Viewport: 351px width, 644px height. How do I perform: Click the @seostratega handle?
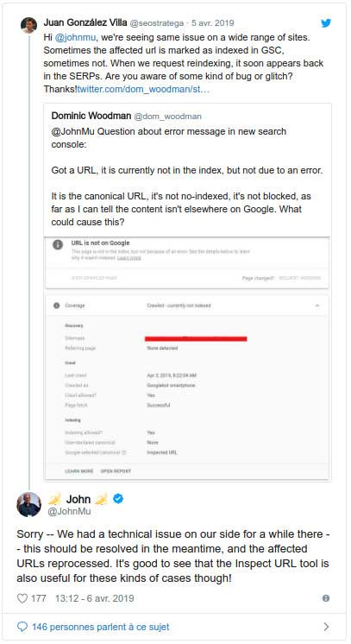pos(157,23)
